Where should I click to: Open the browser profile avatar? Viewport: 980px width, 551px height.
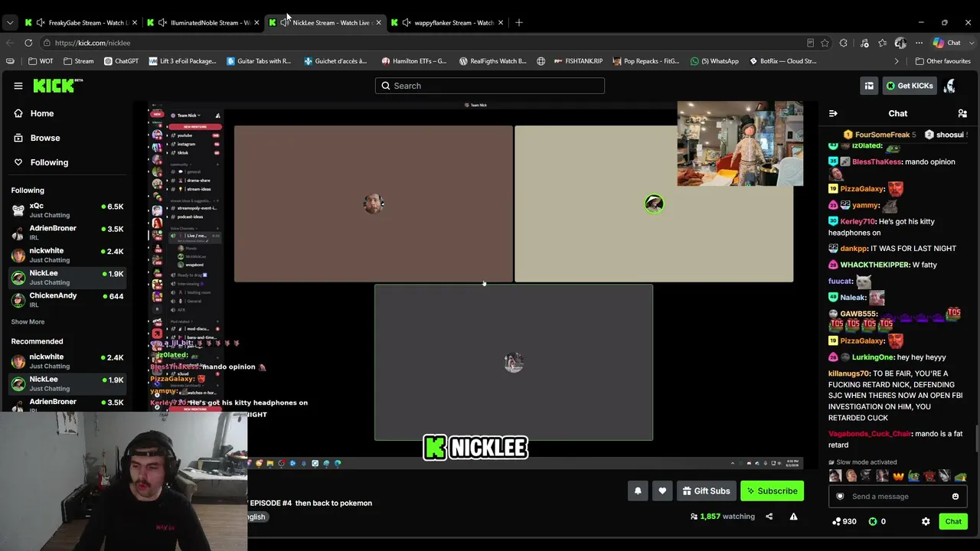(900, 43)
